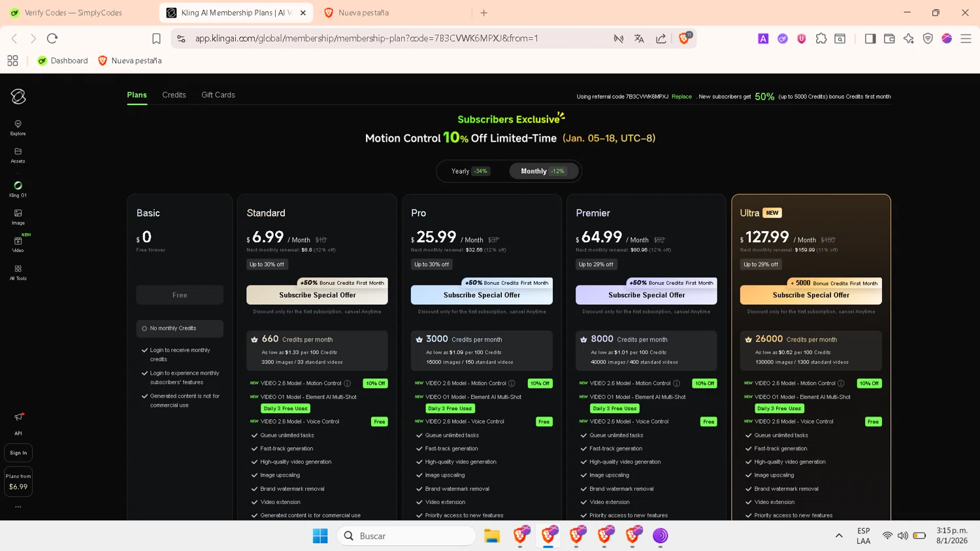Subscribe to the Premier plan special offer
The height and width of the screenshot is (551, 980).
click(x=646, y=295)
